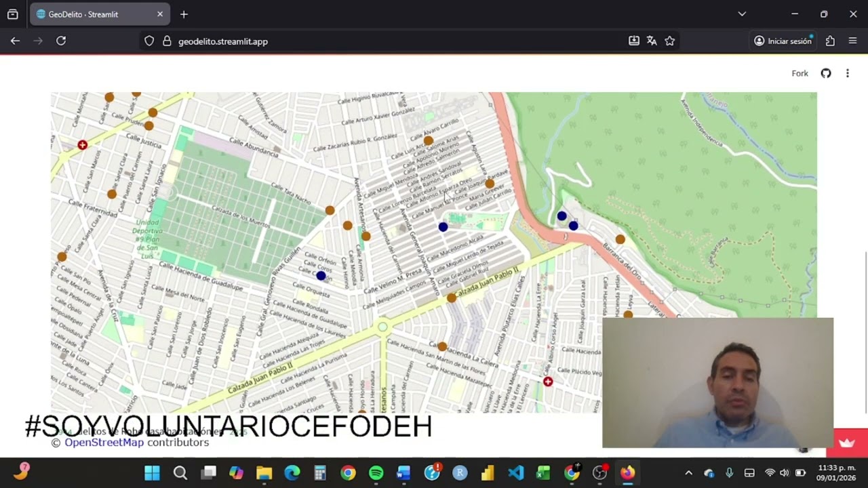This screenshot has width=868, height=488.
Task: Click the tracking protection shield icon
Action: [149, 41]
